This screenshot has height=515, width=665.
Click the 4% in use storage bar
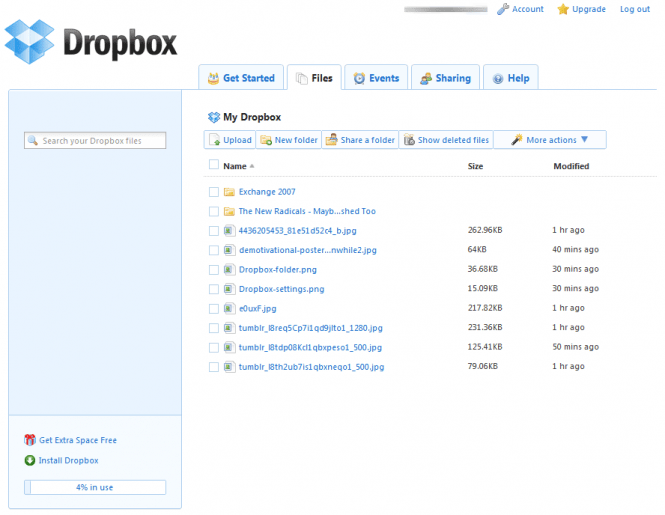click(x=95, y=487)
